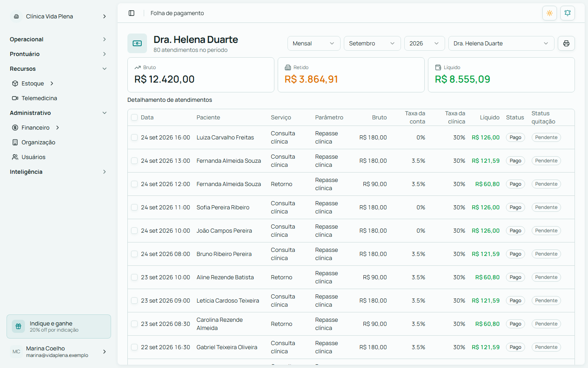
Task: Click the Organização building icon
Action: [15, 142]
